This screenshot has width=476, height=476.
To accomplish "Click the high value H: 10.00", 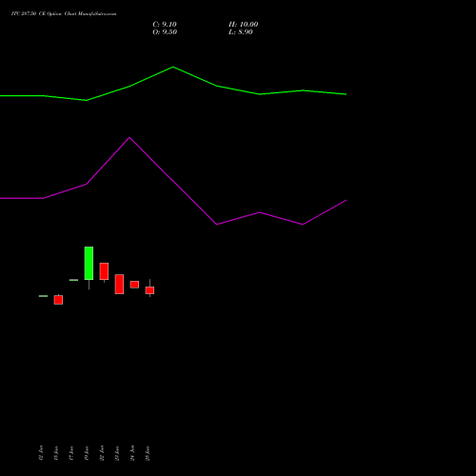I will (244, 25).
